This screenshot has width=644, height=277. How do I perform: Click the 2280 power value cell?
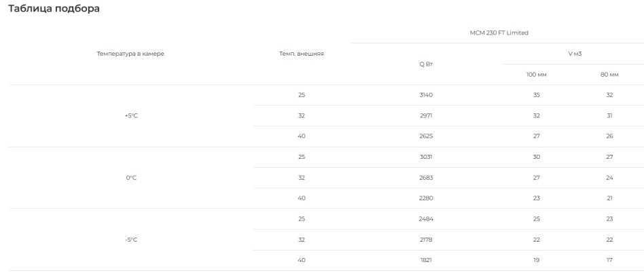(x=426, y=198)
